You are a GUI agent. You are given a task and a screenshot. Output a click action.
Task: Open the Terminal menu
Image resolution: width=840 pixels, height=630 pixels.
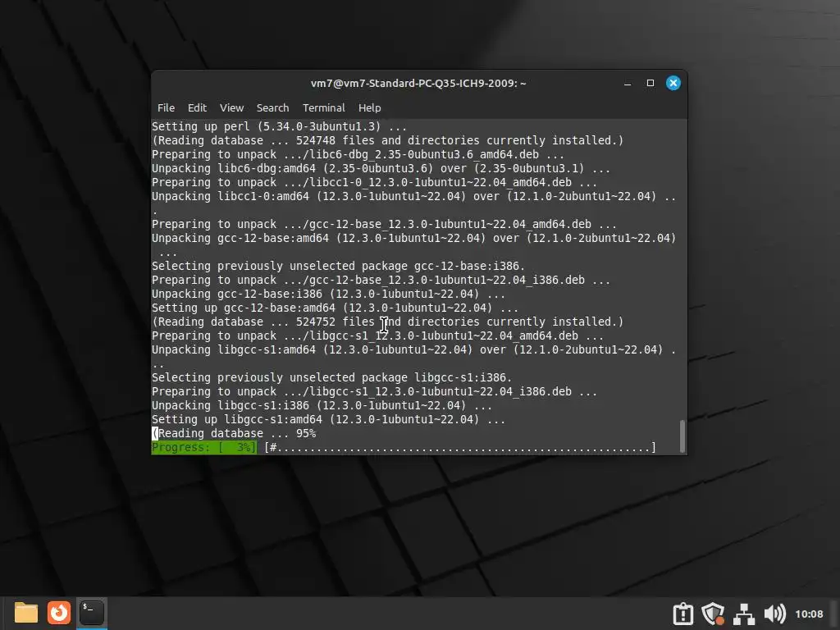point(323,107)
